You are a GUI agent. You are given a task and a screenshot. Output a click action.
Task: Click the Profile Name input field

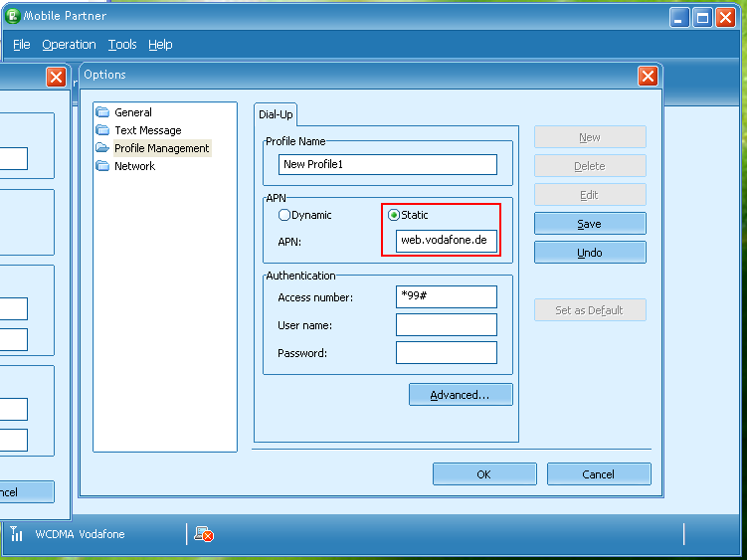pyautogui.click(x=388, y=164)
